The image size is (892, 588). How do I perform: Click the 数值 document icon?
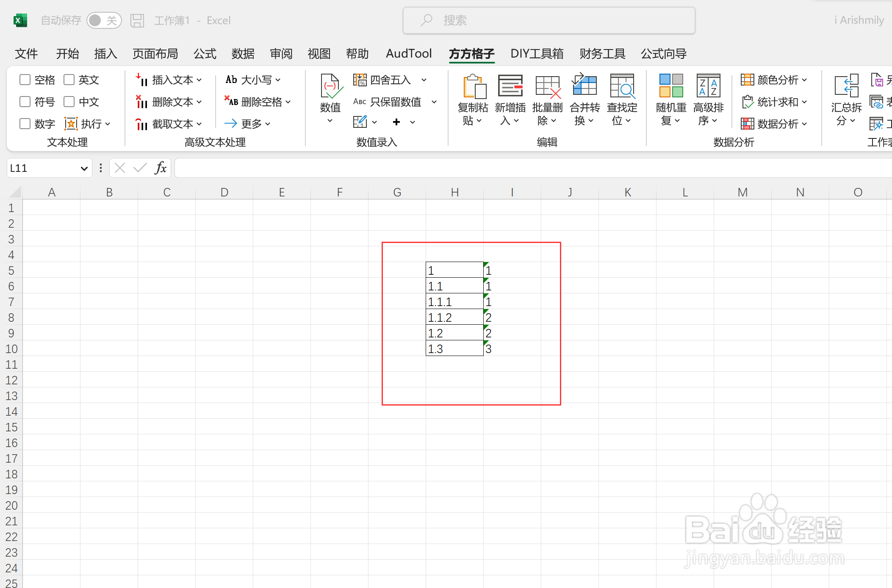[331, 87]
